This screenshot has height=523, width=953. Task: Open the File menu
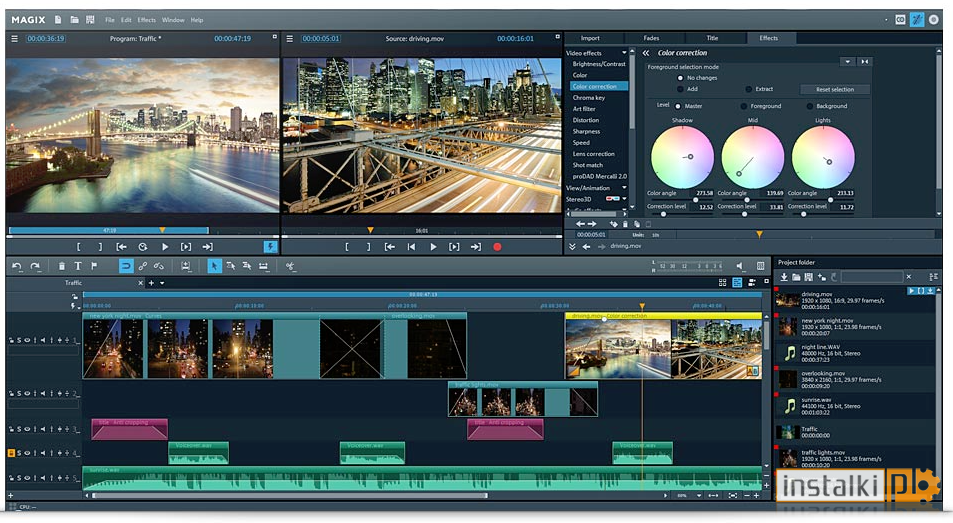[109, 20]
